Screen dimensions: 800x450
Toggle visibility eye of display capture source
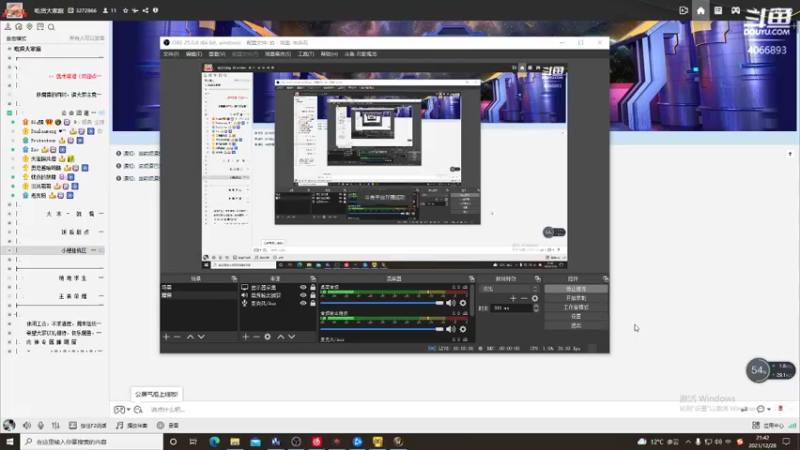[303, 287]
